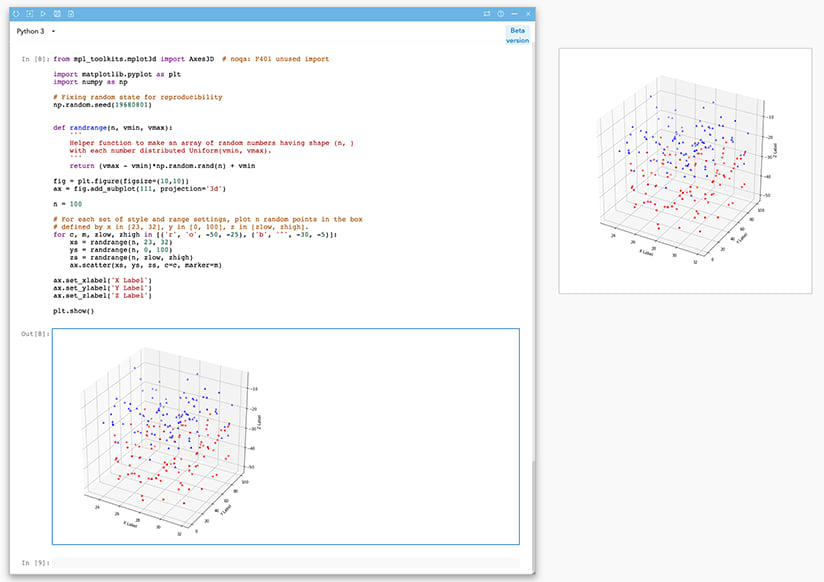Click the 'ax.scatter(xs, ys, zs, c=c, marker=m)' line
This screenshot has width=824, height=582.
coord(146,266)
